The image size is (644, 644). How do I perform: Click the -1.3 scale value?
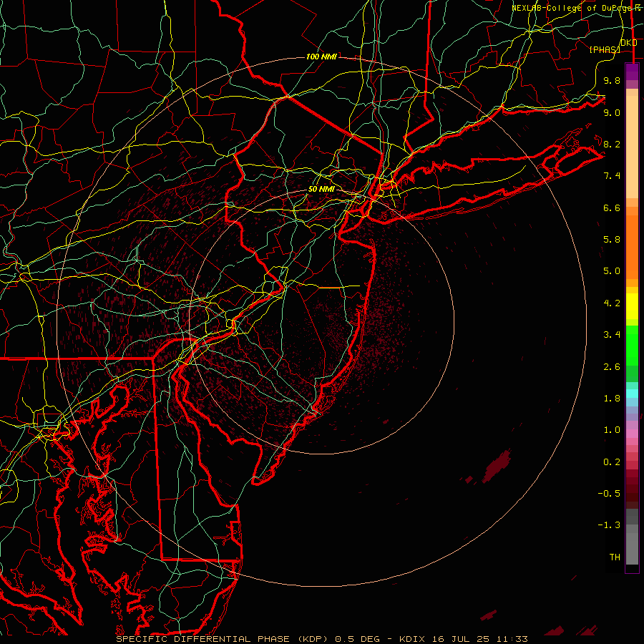[x=609, y=525]
